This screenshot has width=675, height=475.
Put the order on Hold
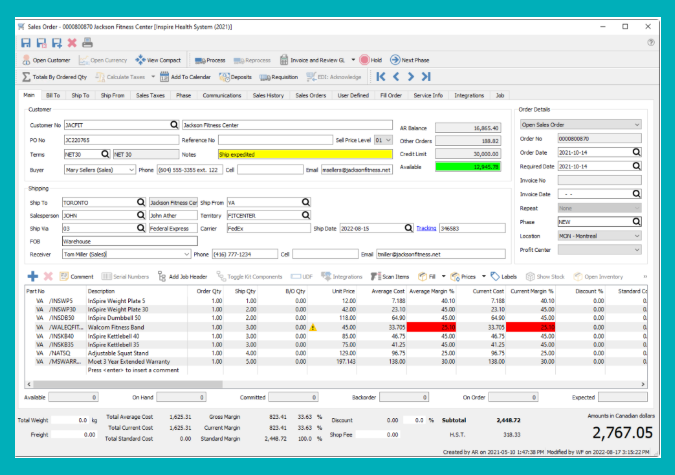pos(371,60)
